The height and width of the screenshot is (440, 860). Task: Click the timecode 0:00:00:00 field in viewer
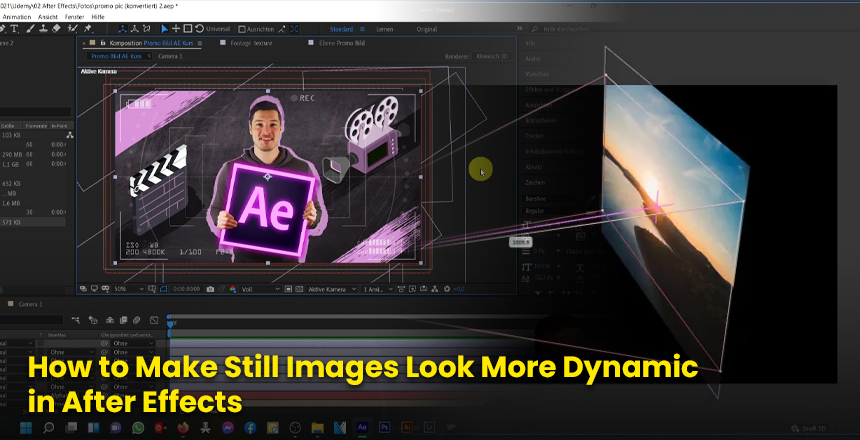coord(186,289)
